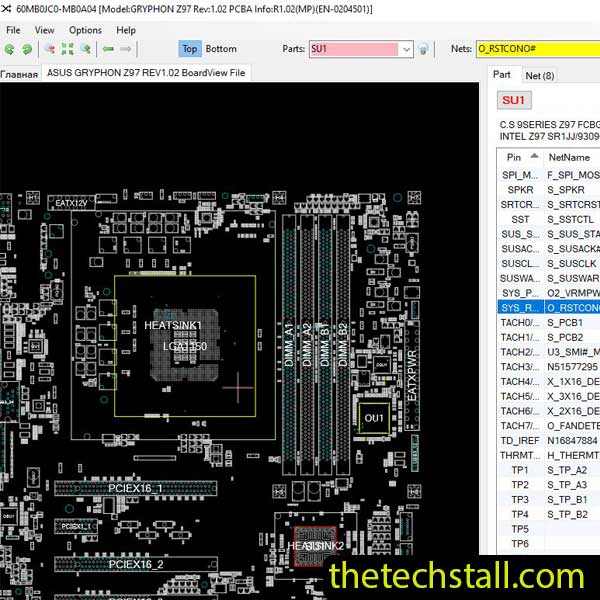Viewport: 600px width, 600px height.
Task: Rotate board view counter-clockwise icon
Action: coord(9,49)
